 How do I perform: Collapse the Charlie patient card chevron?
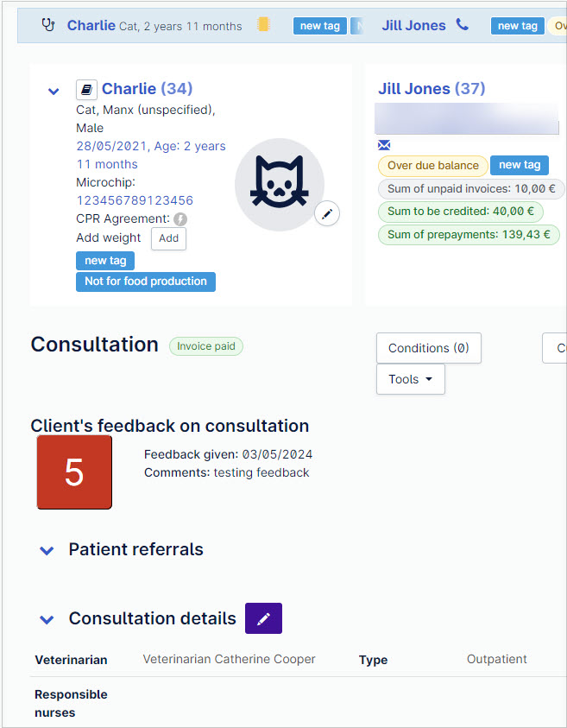click(54, 91)
